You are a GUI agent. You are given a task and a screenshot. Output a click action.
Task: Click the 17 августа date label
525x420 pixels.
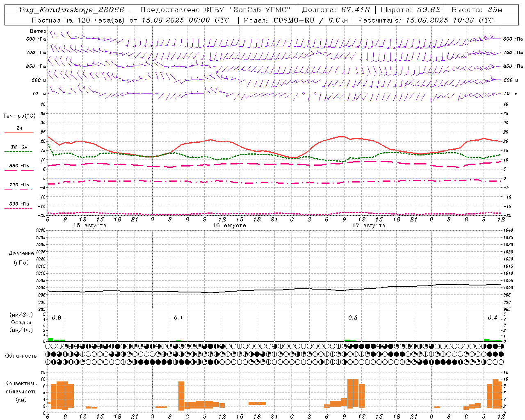coord(369,226)
